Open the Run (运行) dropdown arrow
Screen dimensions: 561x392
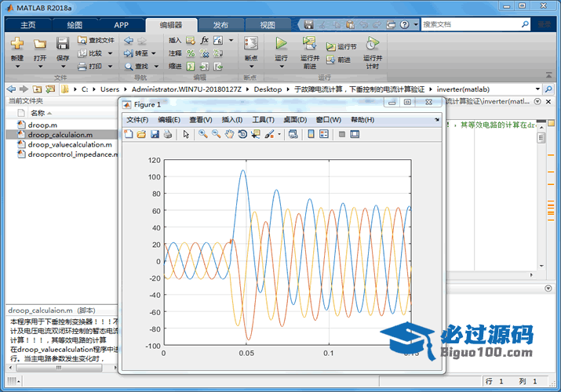point(282,66)
